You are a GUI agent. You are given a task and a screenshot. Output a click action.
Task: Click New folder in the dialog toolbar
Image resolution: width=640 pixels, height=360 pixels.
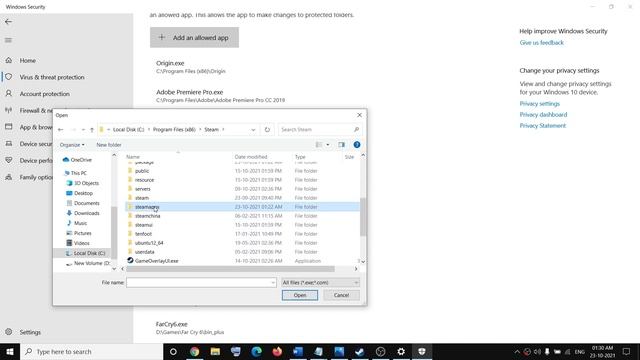109,145
